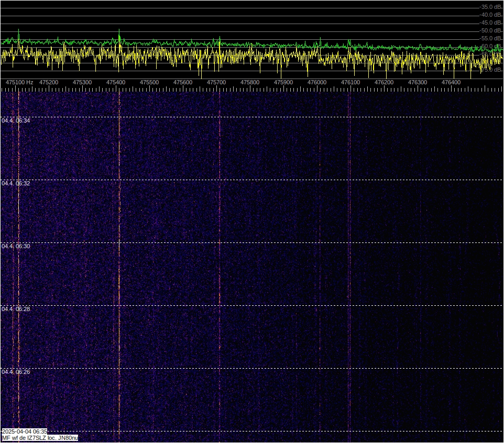Click the 476200 frequency label
Screen dimensions: 504x443
tap(384, 82)
